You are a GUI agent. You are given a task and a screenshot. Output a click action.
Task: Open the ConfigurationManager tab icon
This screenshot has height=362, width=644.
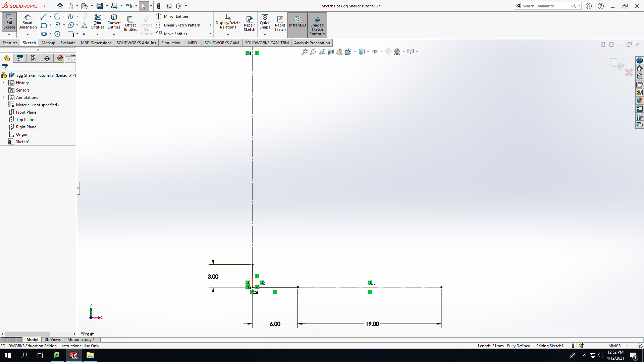34,58
